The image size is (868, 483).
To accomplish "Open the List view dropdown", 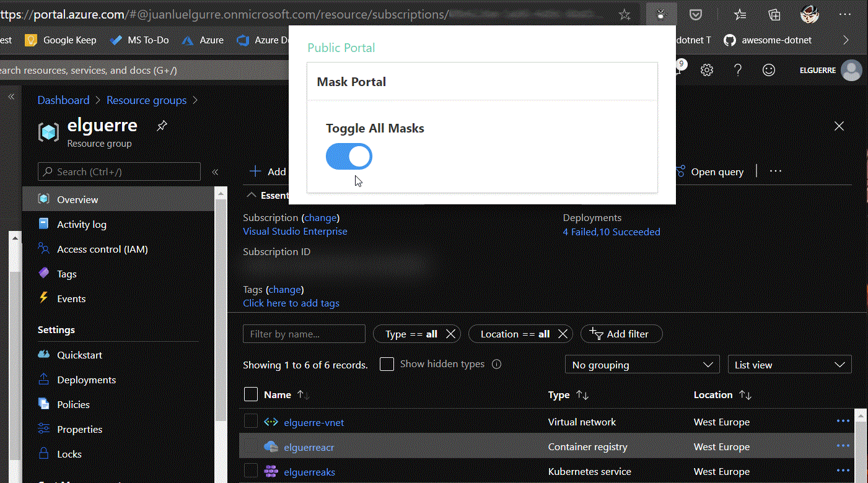I will click(x=789, y=365).
